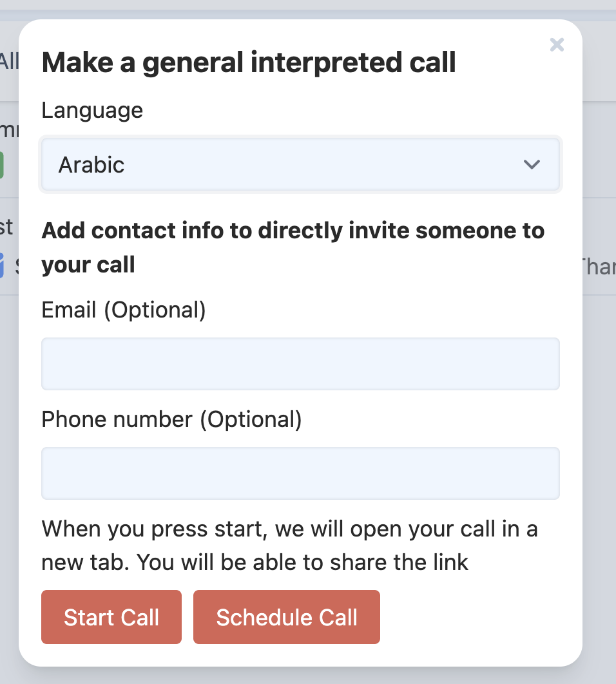Image resolution: width=616 pixels, height=684 pixels.
Task: Click "Make a general interpreted call" title
Action: (x=249, y=63)
